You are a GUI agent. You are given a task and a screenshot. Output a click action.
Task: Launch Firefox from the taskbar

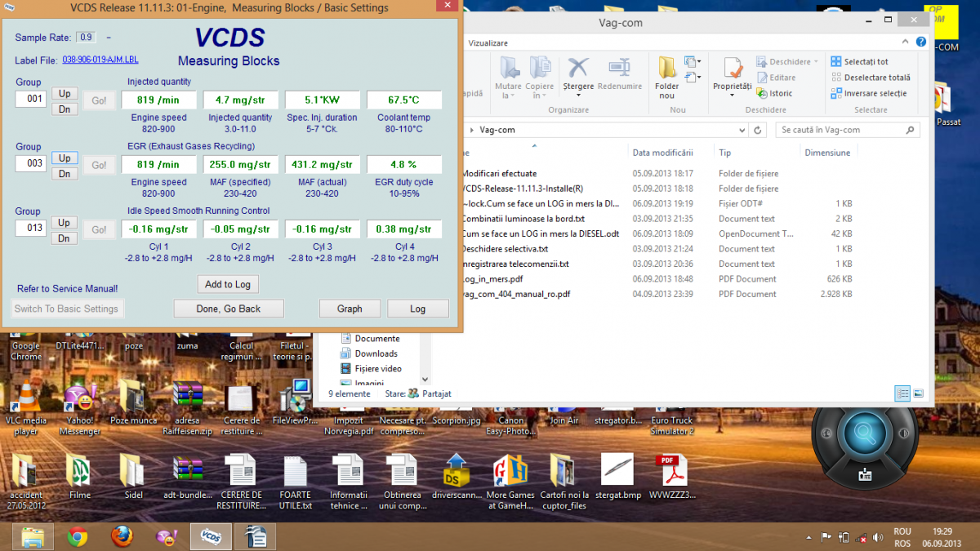[x=122, y=536]
